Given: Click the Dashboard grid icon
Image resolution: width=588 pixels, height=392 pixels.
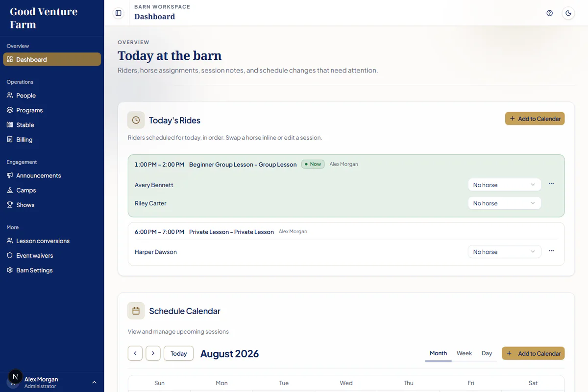Looking at the screenshot, I should coord(10,59).
